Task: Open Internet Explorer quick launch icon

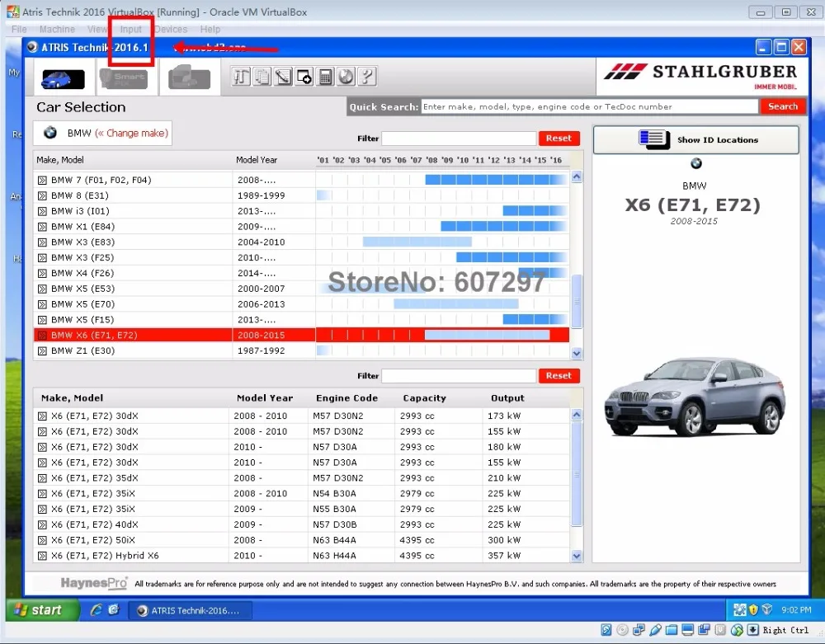Action: 96,610
